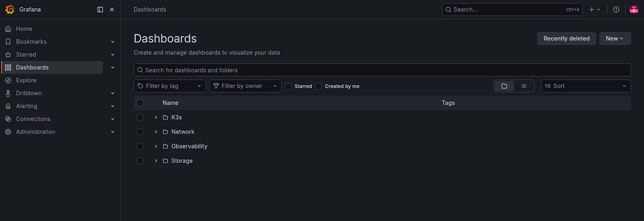Expand the Dashboards section chevron in sidebar
Screen dimensions: 644x221
(x=112, y=67)
